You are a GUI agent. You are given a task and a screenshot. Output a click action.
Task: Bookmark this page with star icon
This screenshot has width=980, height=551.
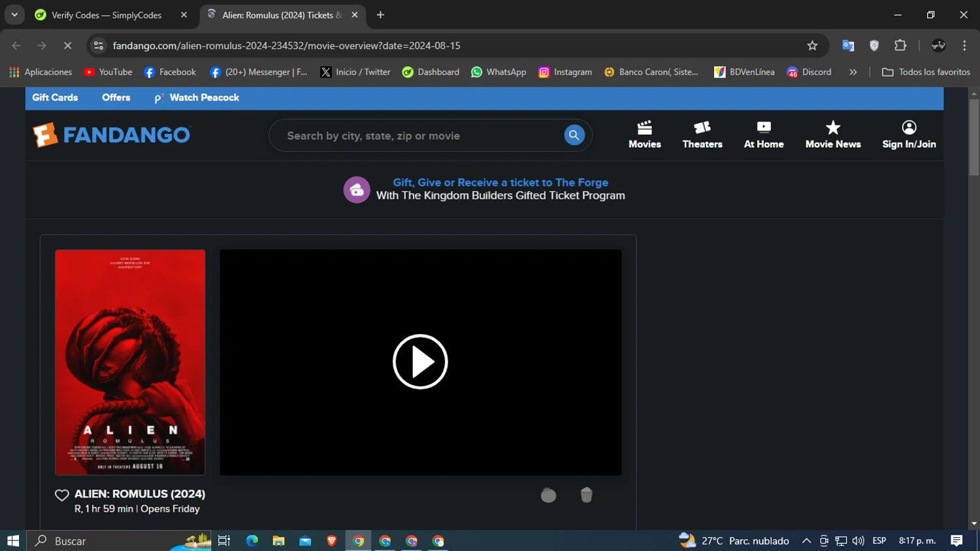pos(812,46)
